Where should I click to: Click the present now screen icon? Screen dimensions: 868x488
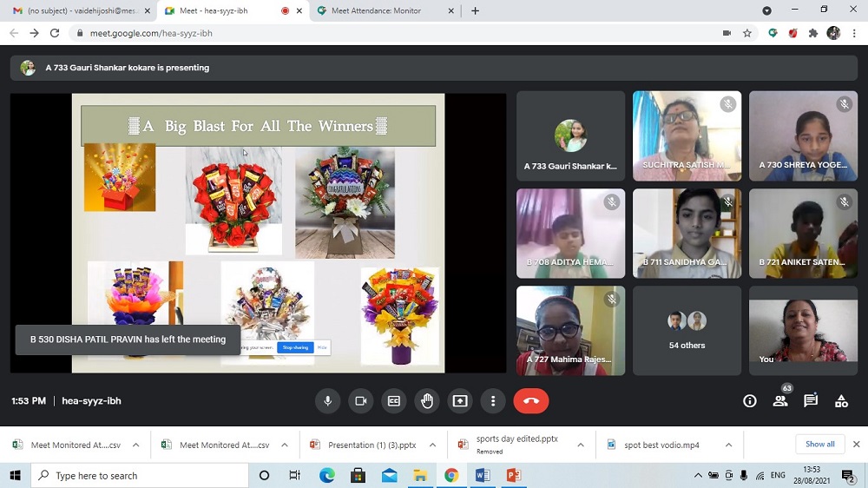click(x=460, y=401)
